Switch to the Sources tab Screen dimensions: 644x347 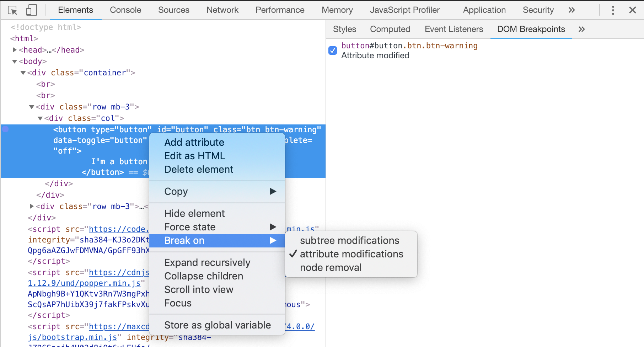tap(174, 10)
